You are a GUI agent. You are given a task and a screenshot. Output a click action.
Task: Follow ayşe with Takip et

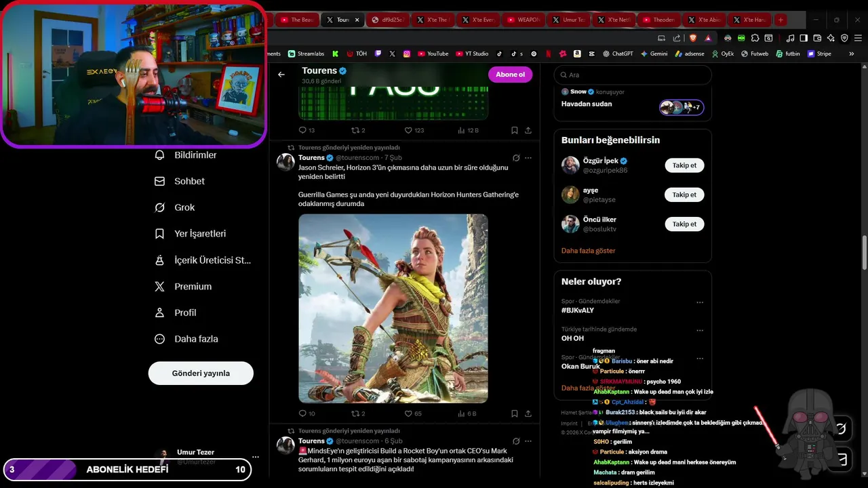684,195
